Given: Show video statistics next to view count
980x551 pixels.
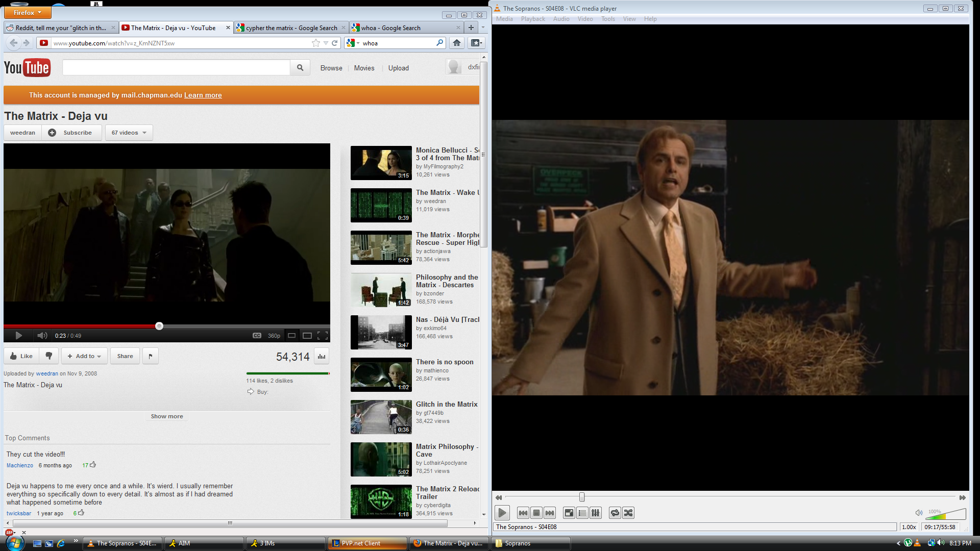Looking at the screenshot, I should [322, 356].
